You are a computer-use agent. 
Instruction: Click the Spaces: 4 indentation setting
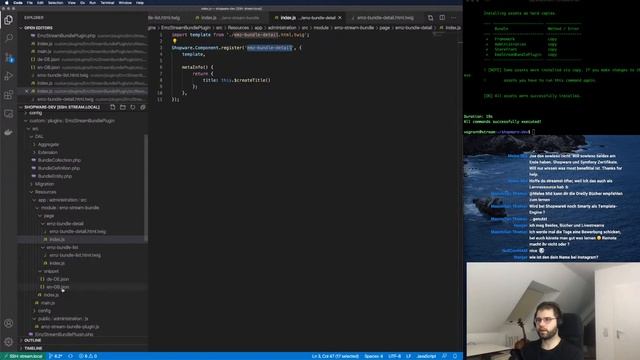373,356
